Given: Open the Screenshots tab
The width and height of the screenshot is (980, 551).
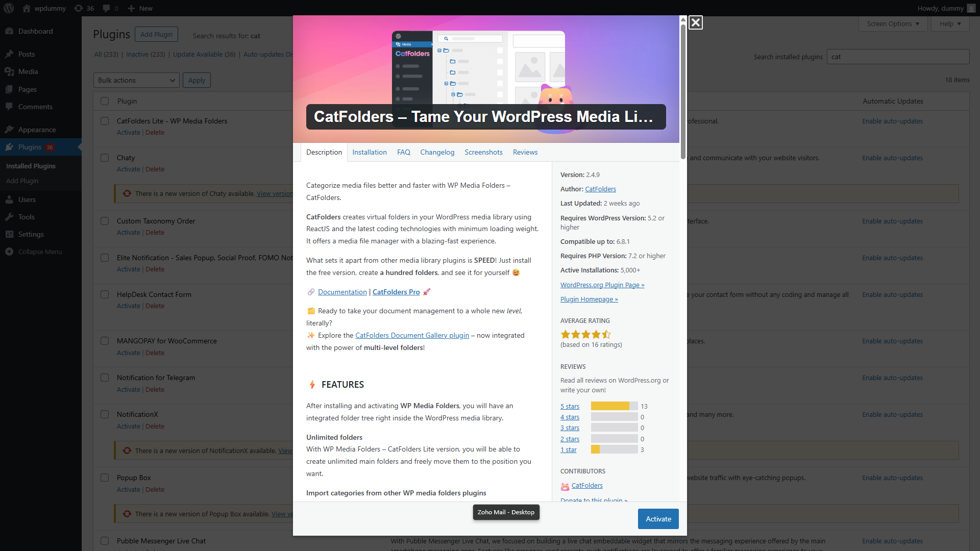Looking at the screenshot, I should pos(483,152).
